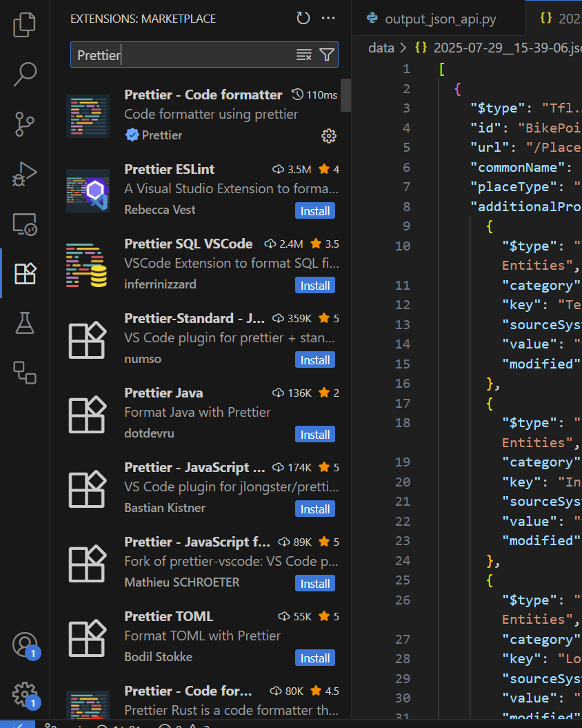Click the extensions list scrollbar thumb
This screenshot has width=582, height=728.
345,95
